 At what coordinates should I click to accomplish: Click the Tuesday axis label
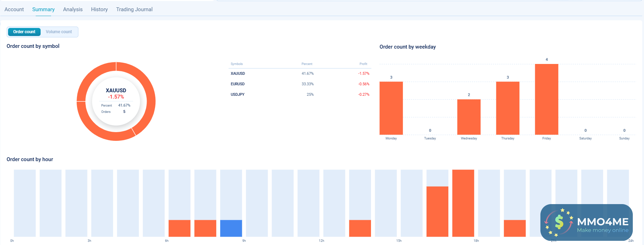click(430, 138)
